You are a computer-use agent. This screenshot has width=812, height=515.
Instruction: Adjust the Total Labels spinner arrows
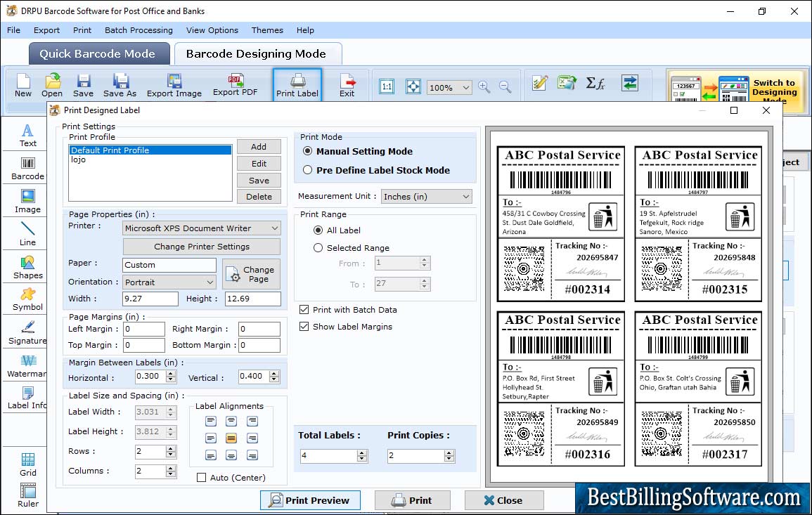(x=362, y=456)
